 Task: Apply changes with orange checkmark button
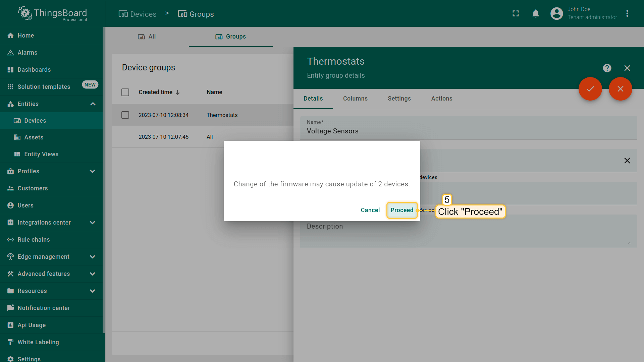pos(590,89)
